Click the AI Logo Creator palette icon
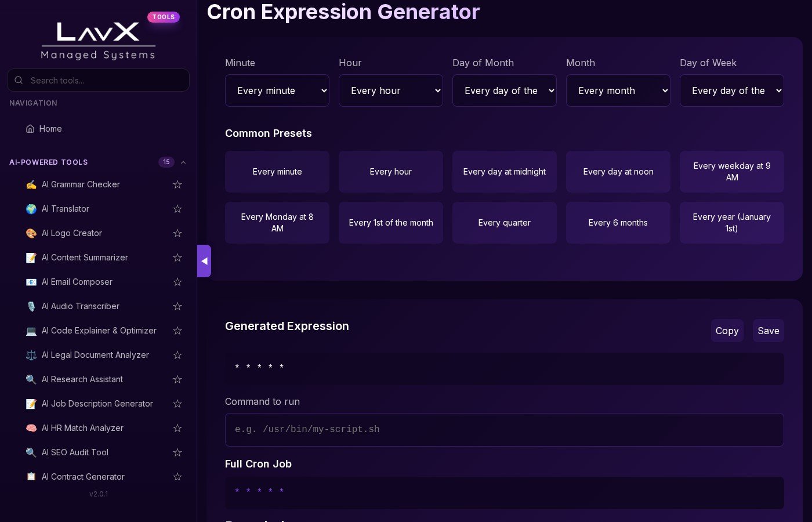 click(31, 233)
